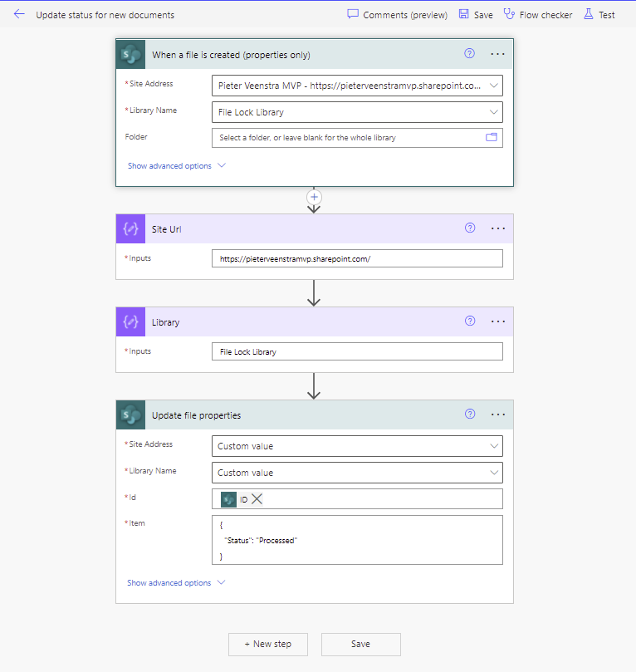Click the Folder input field
Screen dimensions: 636x672
pyautogui.click(x=357, y=138)
